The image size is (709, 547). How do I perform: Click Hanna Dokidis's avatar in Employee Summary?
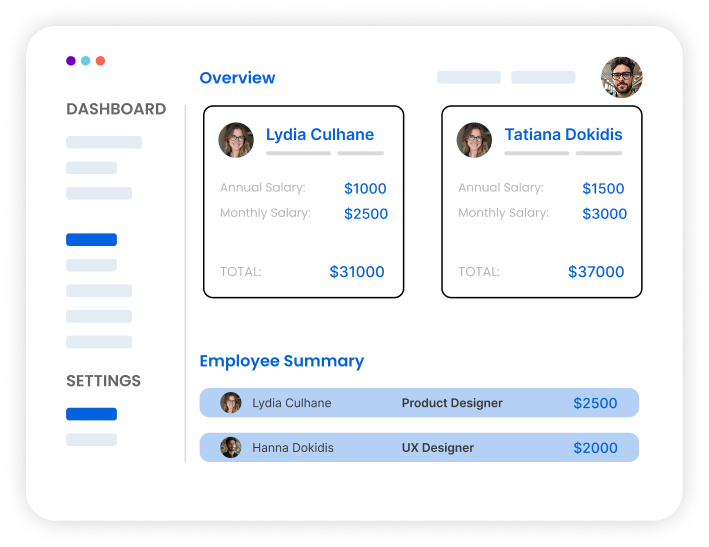point(231,447)
